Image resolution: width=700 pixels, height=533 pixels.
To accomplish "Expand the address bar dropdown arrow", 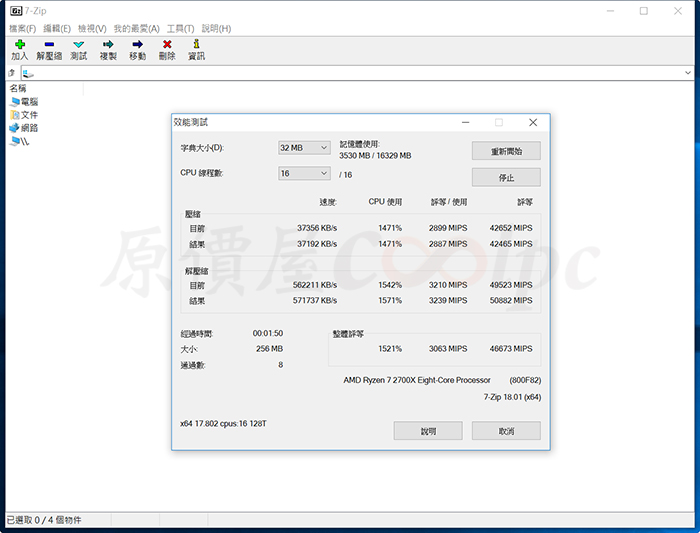I will [688, 73].
